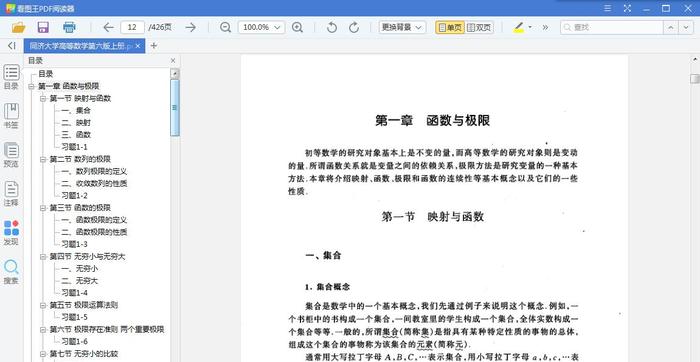Viewport: 700px width, 362px height.
Task: Save the document with the floppy icon
Action: [x=43, y=27]
